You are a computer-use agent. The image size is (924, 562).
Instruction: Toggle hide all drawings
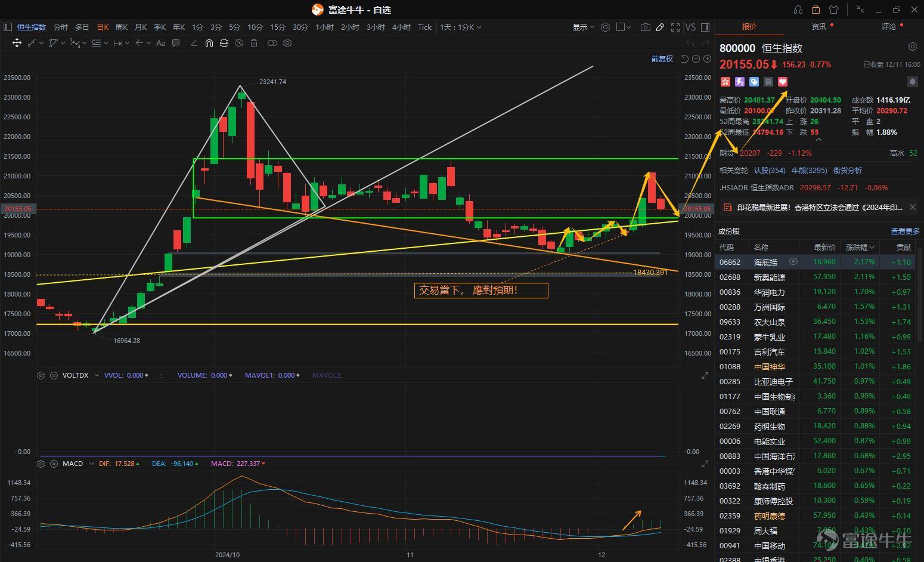tap(238, 43)
